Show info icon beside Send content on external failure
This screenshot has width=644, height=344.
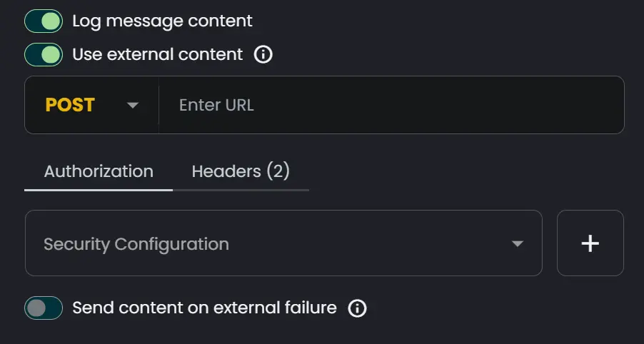pyautogui.click(x=357, y=308)
